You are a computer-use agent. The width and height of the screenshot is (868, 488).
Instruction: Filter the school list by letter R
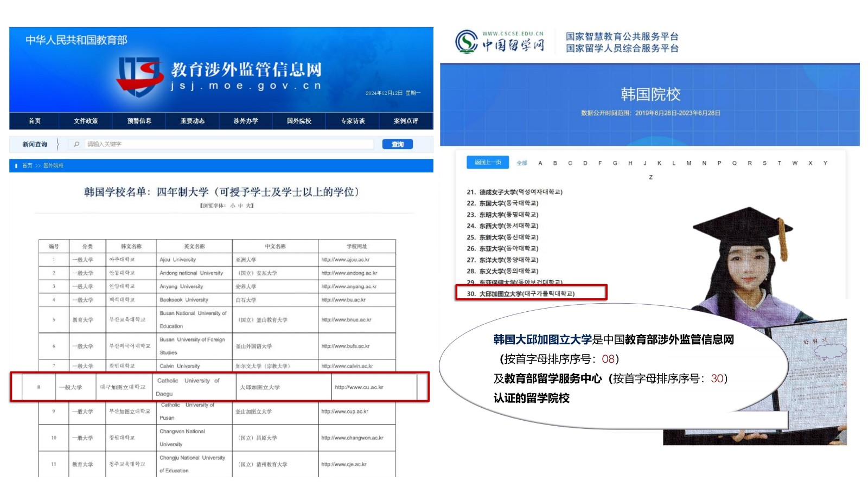750,163
